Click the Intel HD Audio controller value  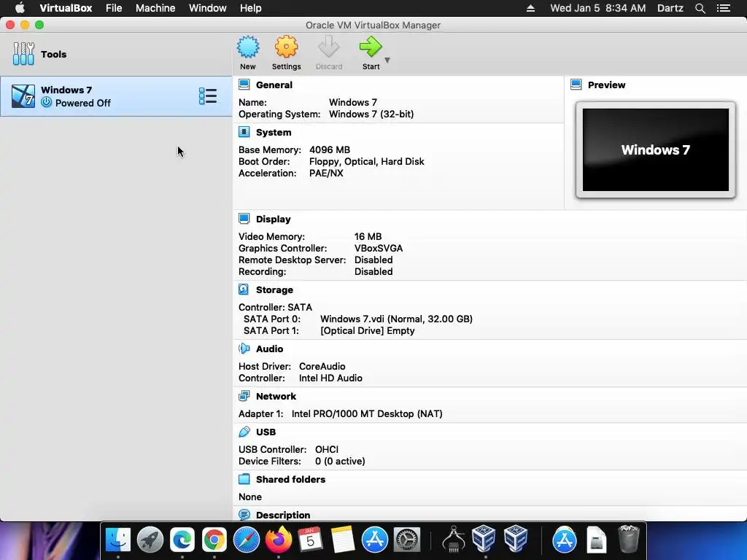pos(330,378)
